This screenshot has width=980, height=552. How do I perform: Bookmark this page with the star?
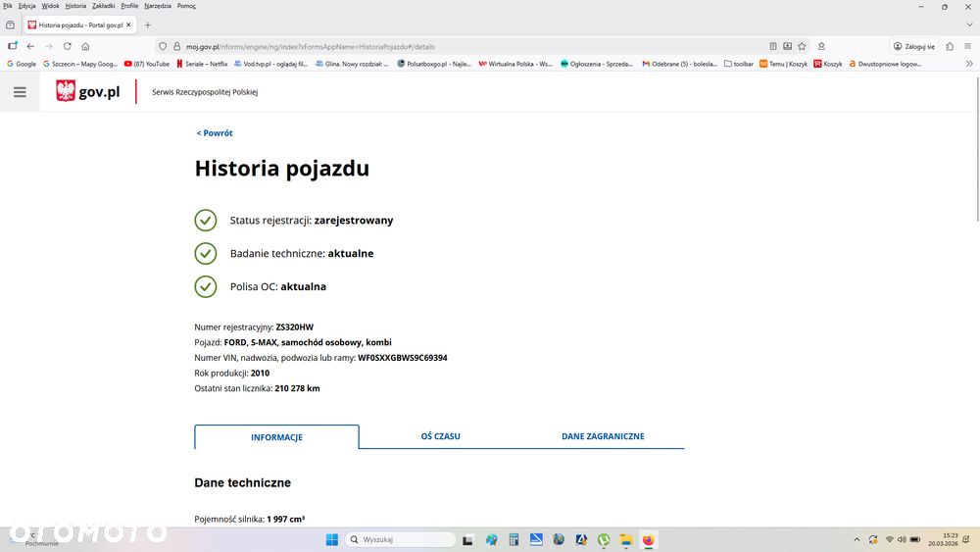click(x=802, y=46)
